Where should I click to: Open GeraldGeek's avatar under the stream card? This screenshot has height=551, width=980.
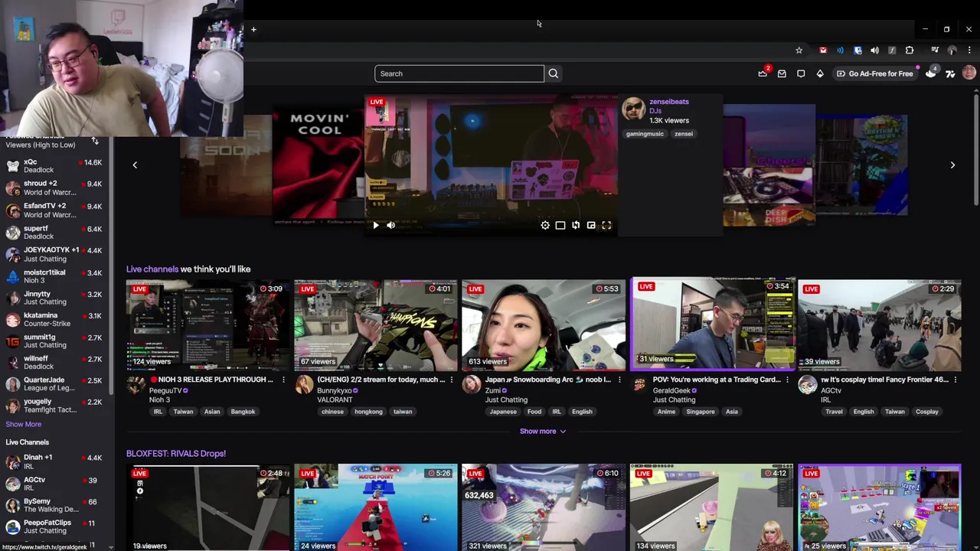pyautogui.click(x=639, y=384)
